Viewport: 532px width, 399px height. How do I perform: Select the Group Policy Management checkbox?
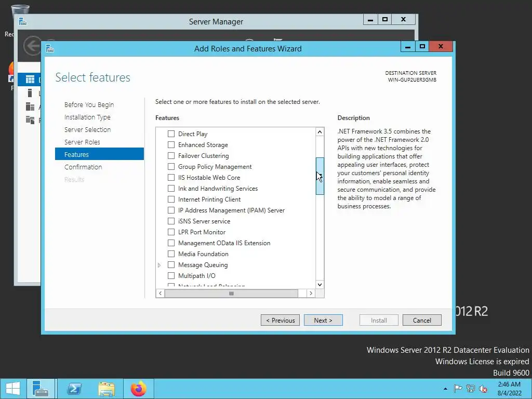click(x=171, y=167)
